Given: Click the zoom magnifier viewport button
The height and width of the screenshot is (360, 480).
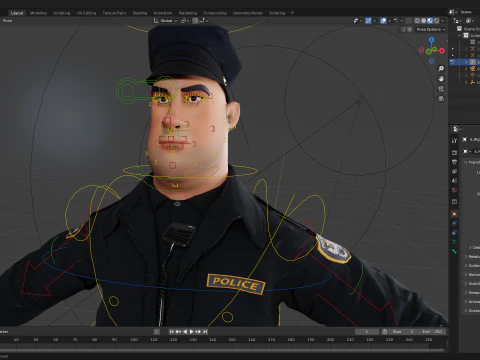Looking at the screenshot, I should 441,69.
